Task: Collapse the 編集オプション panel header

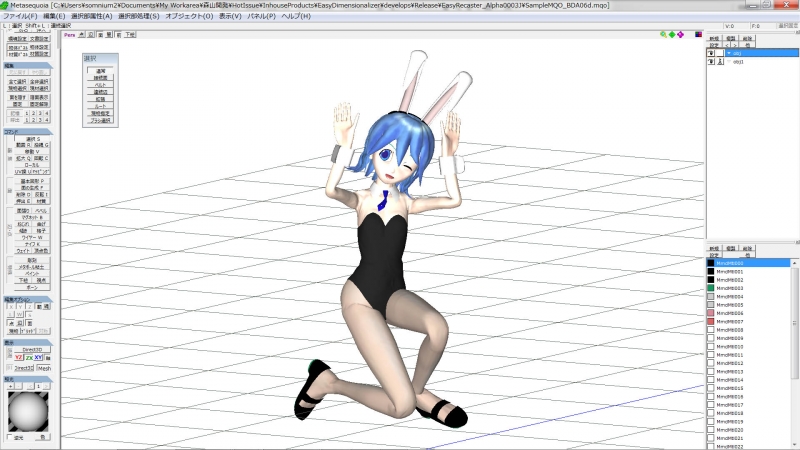Action: [x=28, y=299]
